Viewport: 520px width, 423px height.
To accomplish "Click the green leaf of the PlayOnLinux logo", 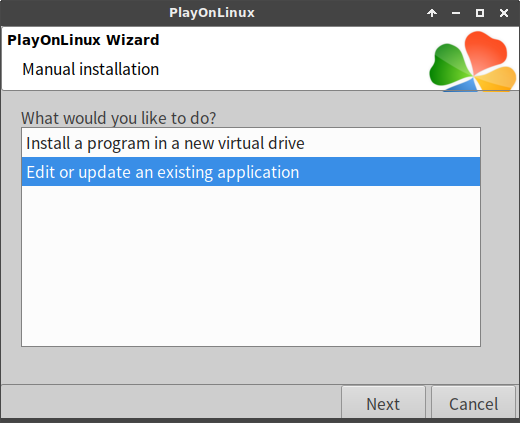I will pos(448,65).
